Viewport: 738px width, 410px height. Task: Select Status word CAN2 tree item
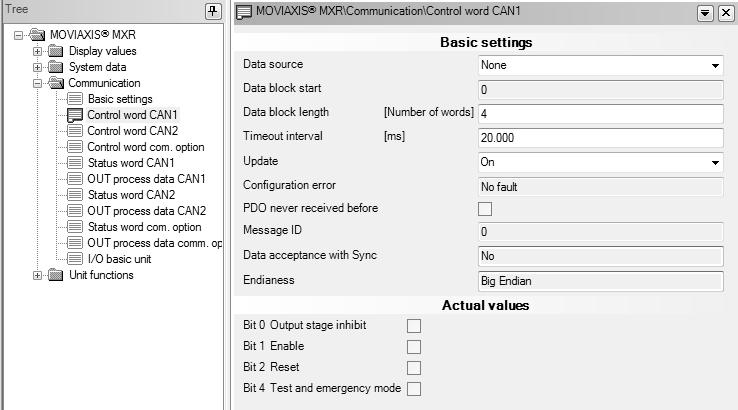[131, 195]
